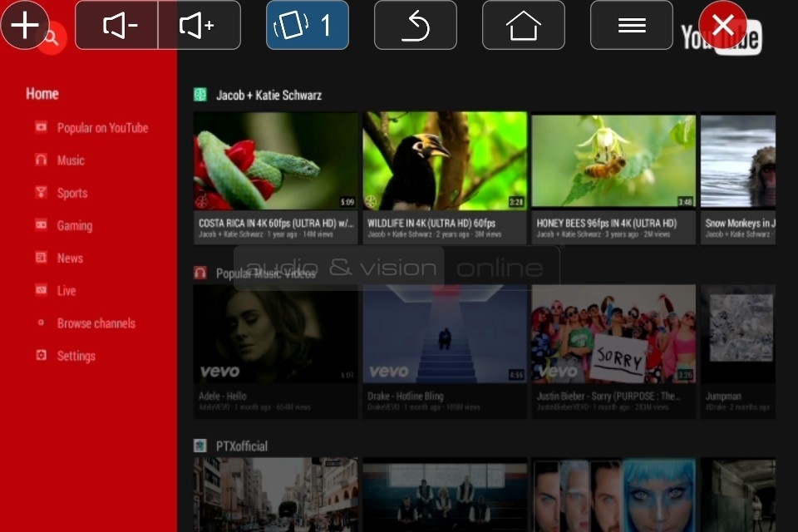The height and width of the screenshot is (532, 798).
Task: Click the Jacob + Katie Schwarz channel avatar
Action: click(200, 95)
